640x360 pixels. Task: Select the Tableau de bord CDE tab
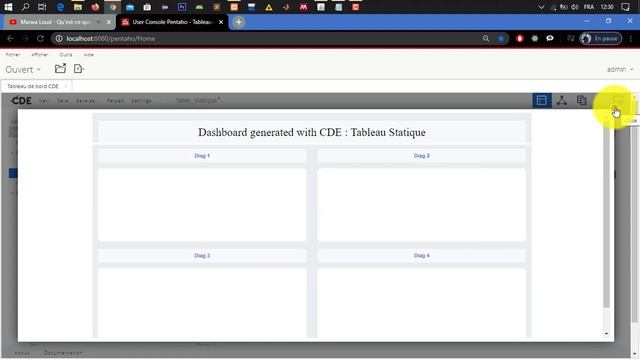pos(33,86)
